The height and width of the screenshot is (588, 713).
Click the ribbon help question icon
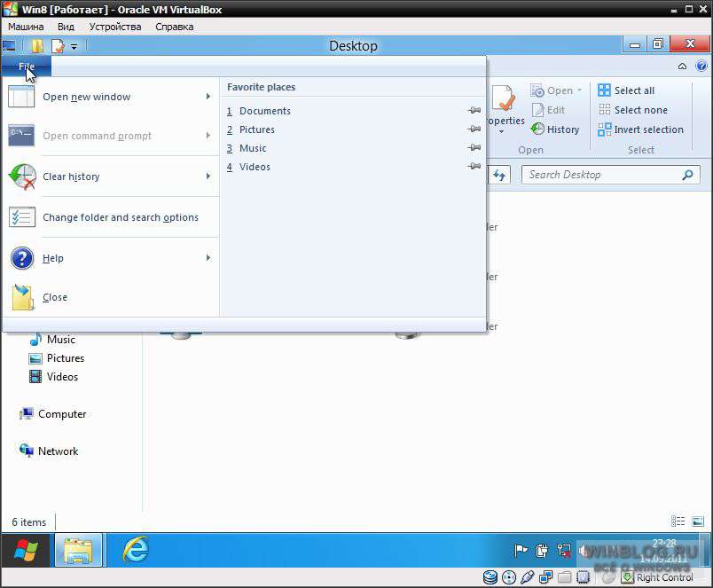701,67
